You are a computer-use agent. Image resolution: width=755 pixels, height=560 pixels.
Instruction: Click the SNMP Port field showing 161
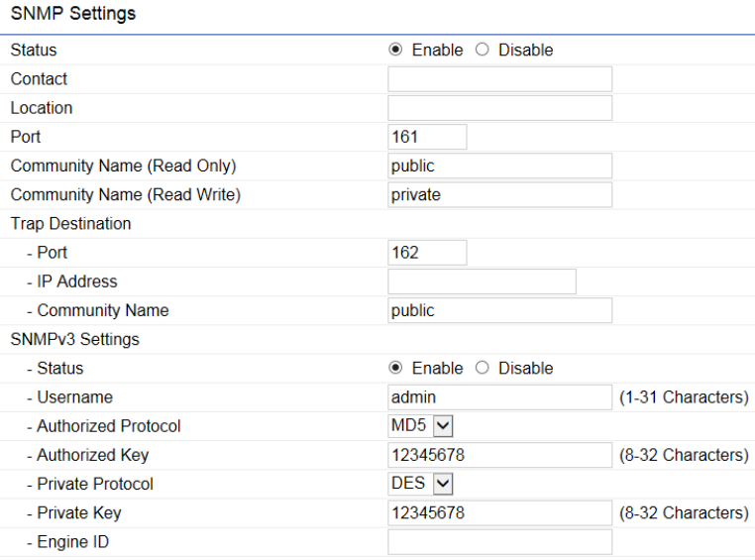427,137
